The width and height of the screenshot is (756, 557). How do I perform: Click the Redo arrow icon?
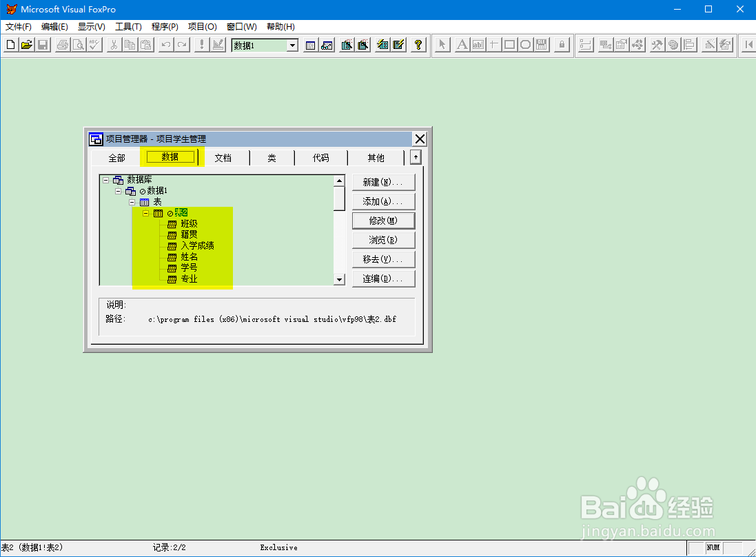tap(182, 45)
